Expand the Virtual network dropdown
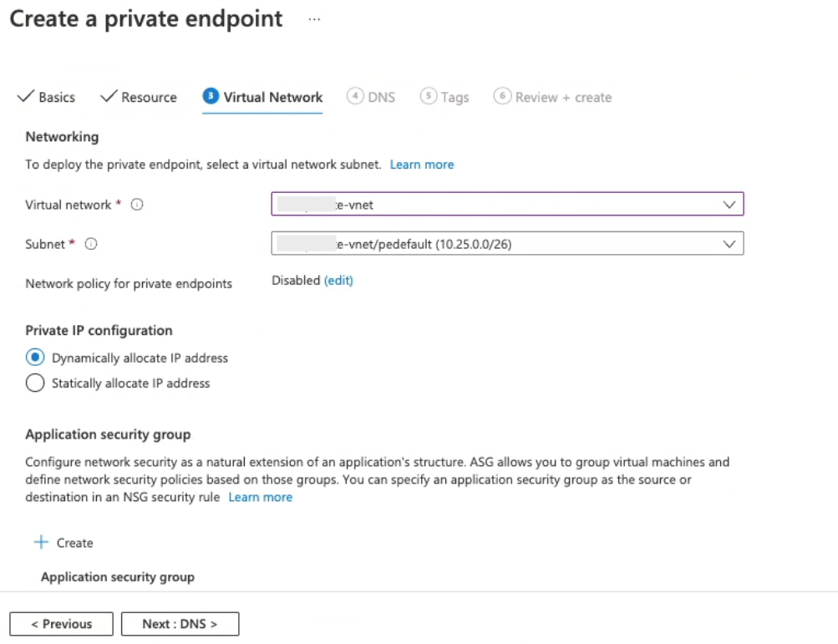 pos(729,205)
